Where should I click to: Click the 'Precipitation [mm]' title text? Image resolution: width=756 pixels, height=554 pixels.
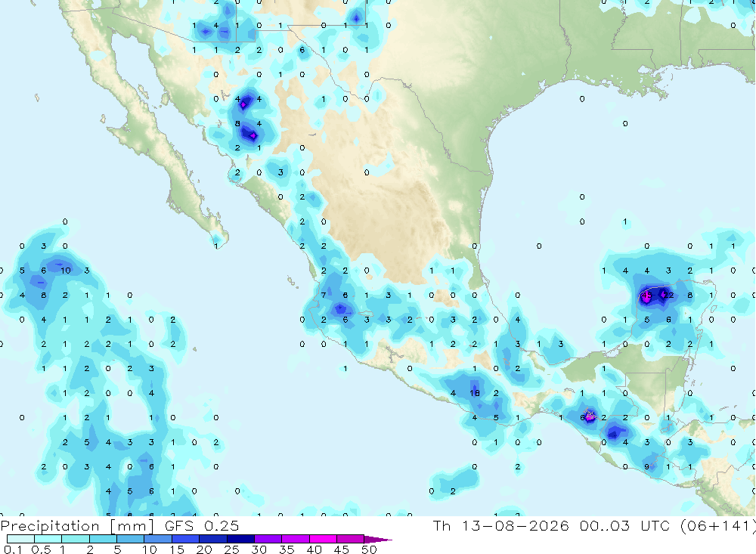(77, 526)
